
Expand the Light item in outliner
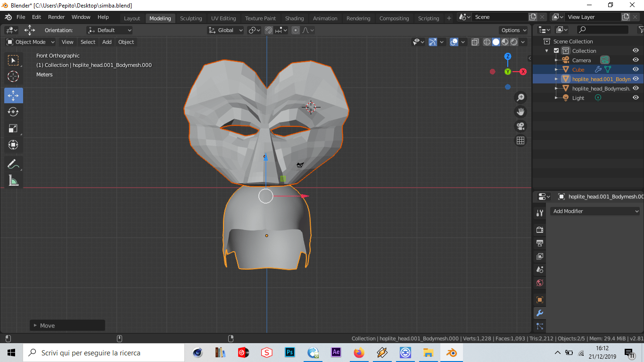tap(556, 98)
